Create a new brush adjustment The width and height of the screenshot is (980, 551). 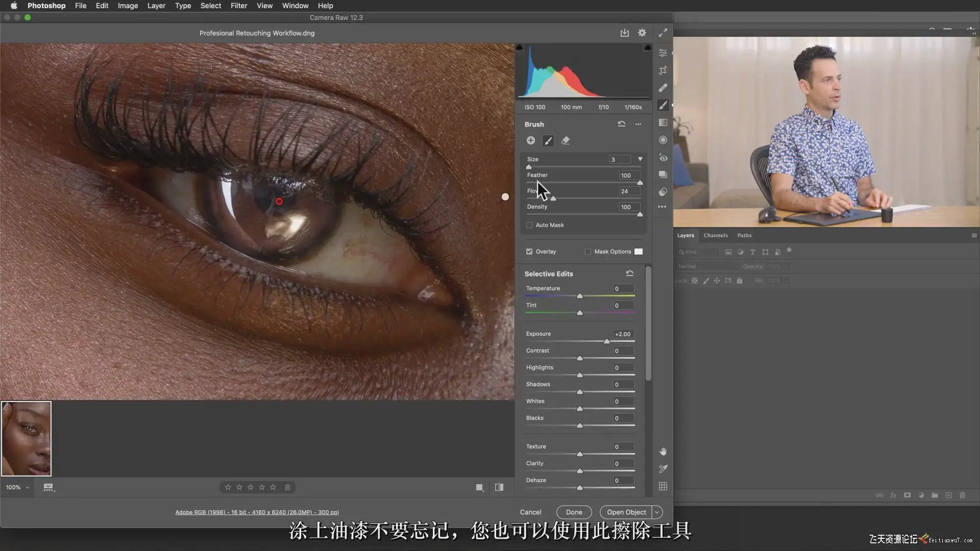[x=531, y=140]
